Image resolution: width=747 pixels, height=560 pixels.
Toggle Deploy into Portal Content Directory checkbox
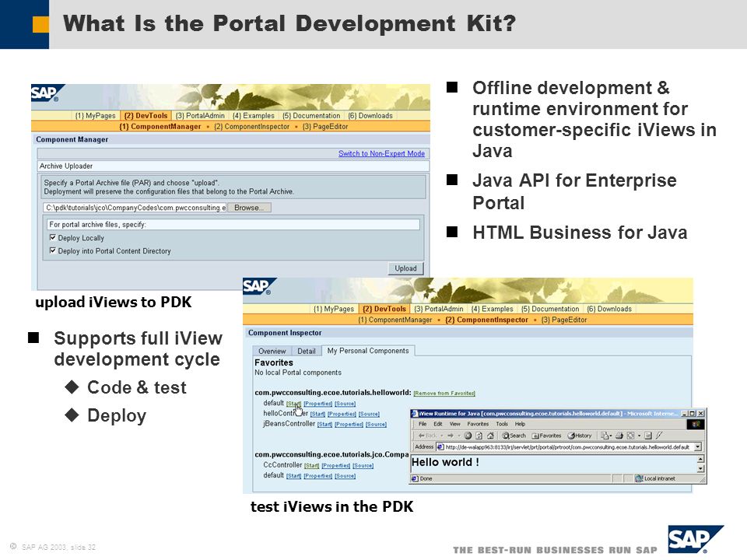click(52, 250)
